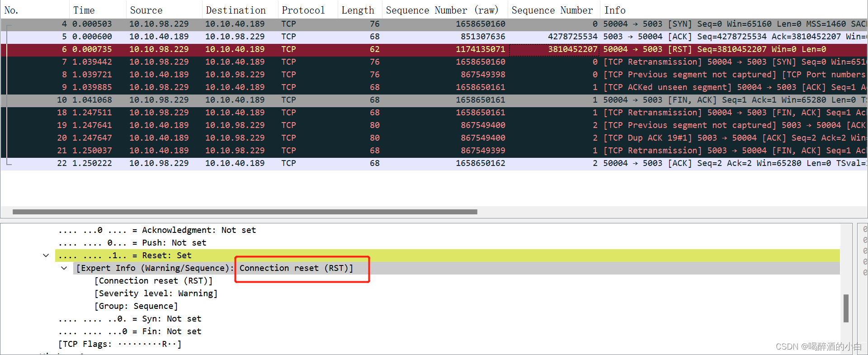
Task: Select packet 19 at time 1.247641
Action: click(x=434, y=125)
